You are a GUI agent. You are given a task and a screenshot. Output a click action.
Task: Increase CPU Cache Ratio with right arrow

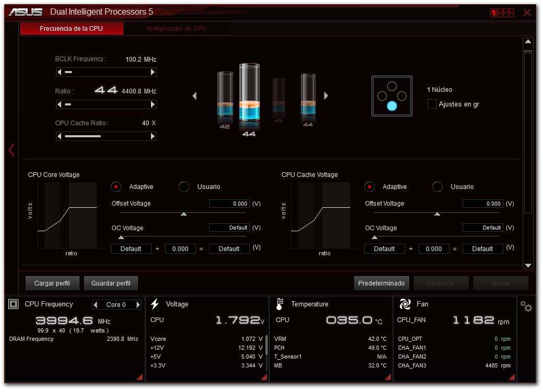coord(153,136)
